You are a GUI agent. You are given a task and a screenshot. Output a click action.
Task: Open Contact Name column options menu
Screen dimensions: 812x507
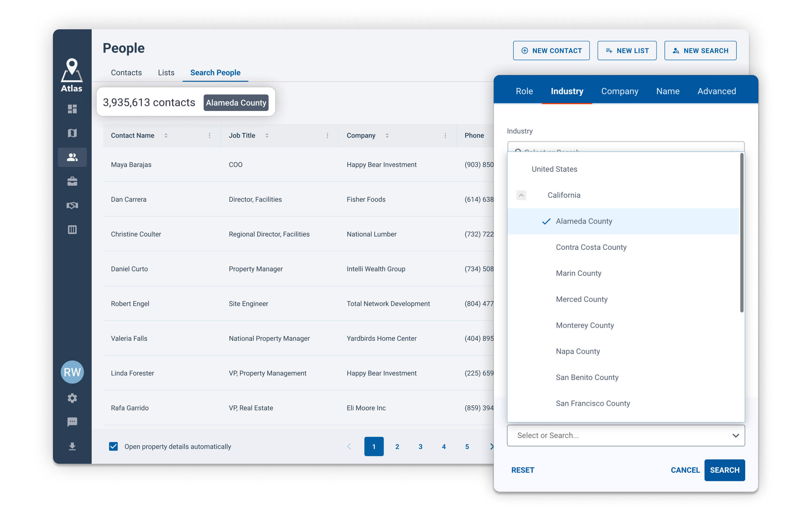(209, 135)
